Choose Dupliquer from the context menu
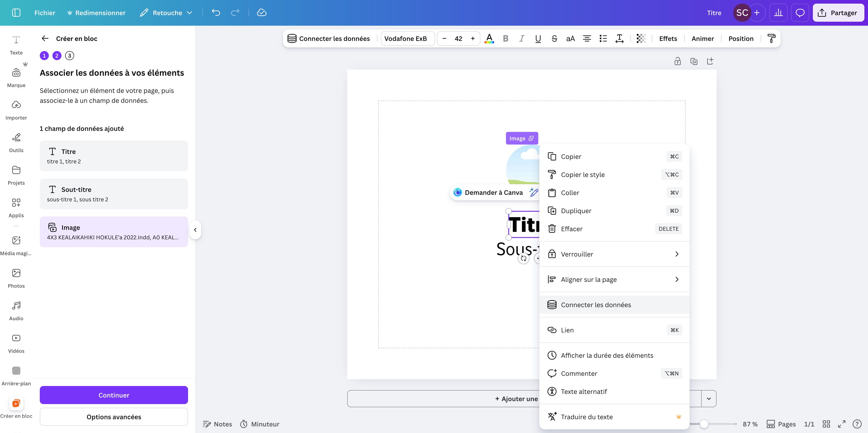 click(x=614, y=211)
